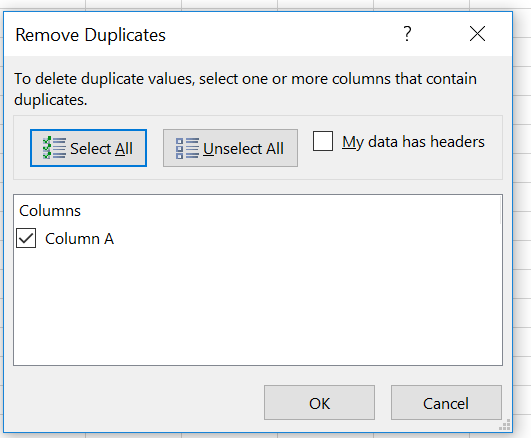Click the delete duplicate values instruction text
The width and height of the screenshot is (531, 438).
pyautogui.click(x=245, y=89)
